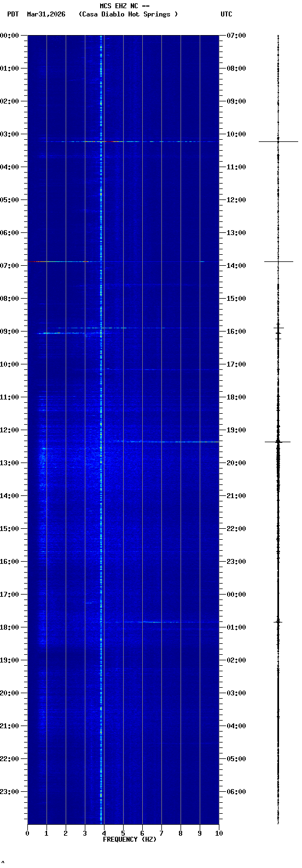The width and height of the screenshot is (302, 868).
Task: Click the seismogram spike just before 16:00 UTC
Action: (x=278, y=328)
